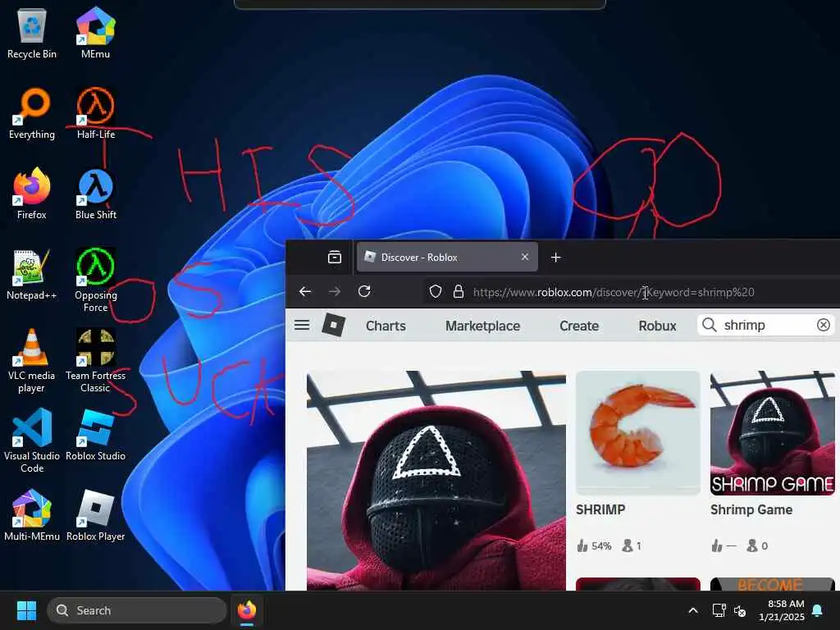Open the notification bell icon
The height and width of the screenshot is (630, 840).
tap(818, 610)
